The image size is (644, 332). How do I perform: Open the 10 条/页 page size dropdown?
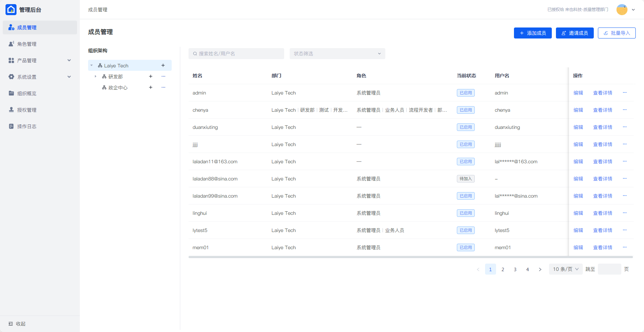pos(566,269)
